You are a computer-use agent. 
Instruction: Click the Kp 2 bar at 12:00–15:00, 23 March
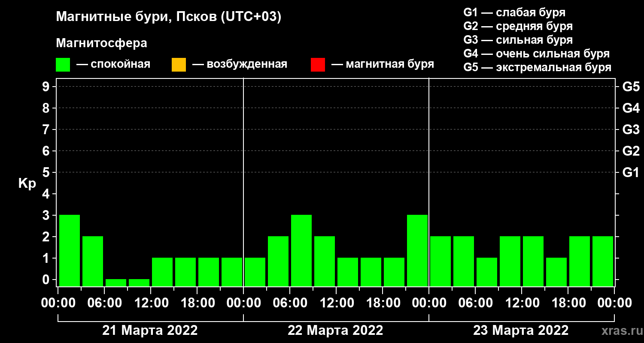pyautogui.click(x=533, y=261)
